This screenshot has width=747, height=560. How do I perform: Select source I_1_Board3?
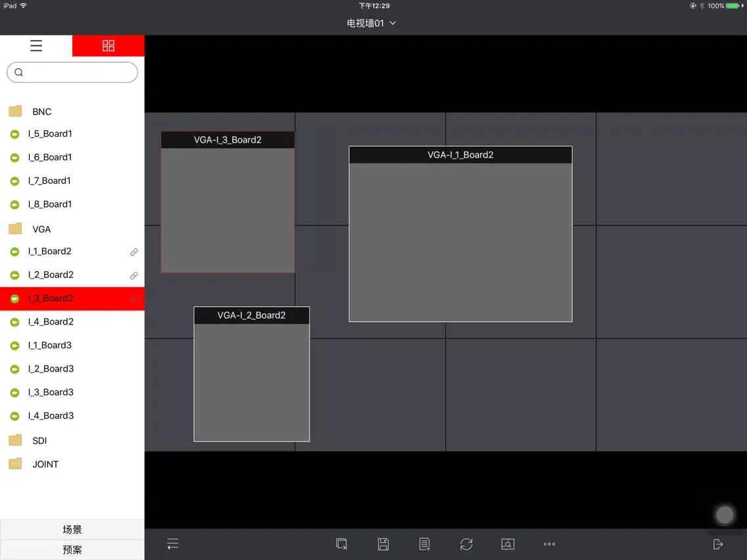[72, 345]
